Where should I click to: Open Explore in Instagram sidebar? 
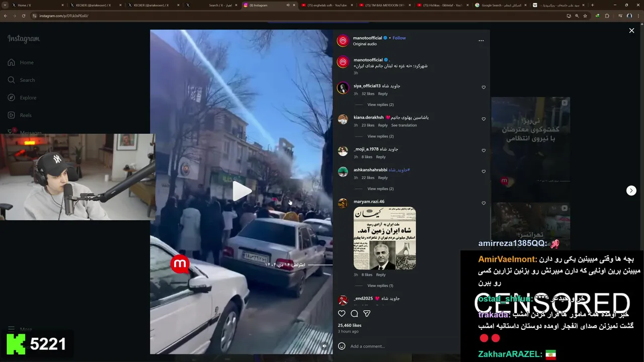tap(22, 98)
